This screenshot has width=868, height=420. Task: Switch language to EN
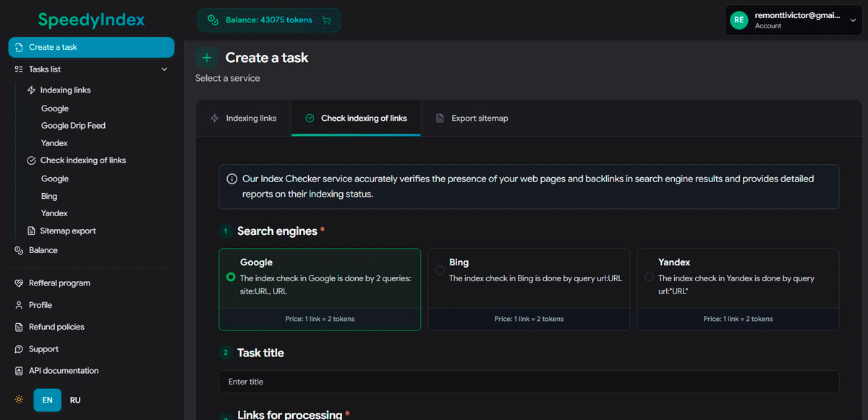point(47,400)
